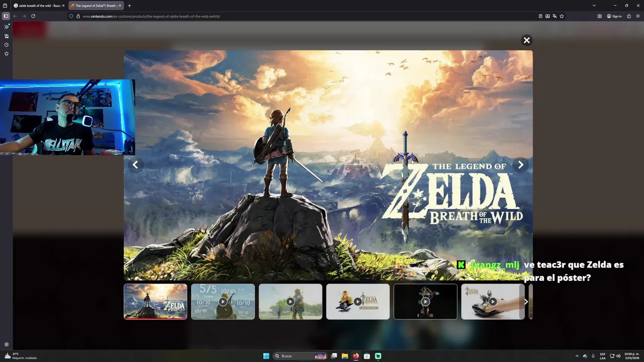
Task: Show hidden system tray icons chevron
Action: coord(577,356)
